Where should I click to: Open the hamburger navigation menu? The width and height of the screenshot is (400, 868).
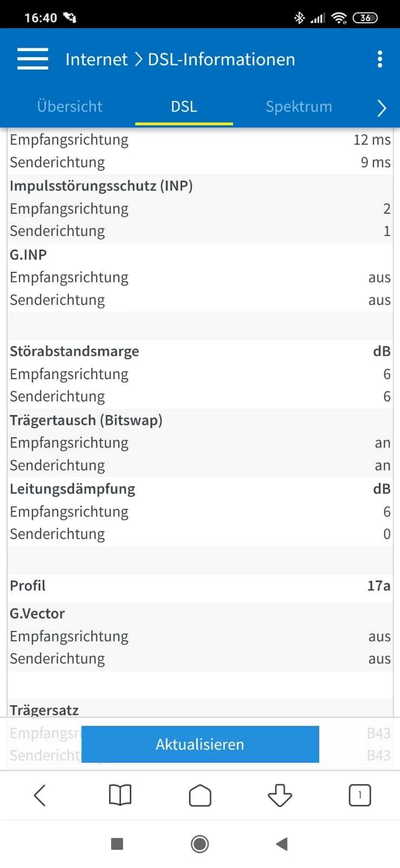coord(33,59)
